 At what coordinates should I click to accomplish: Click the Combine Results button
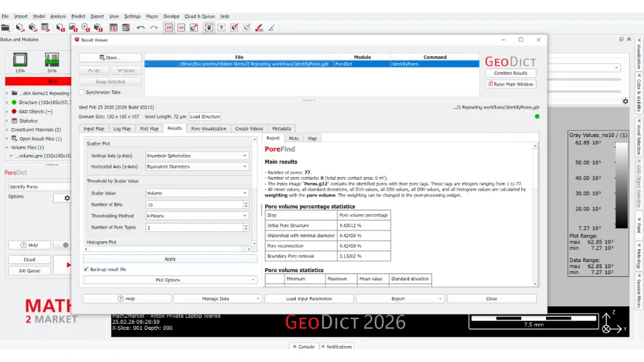point(511,73)
